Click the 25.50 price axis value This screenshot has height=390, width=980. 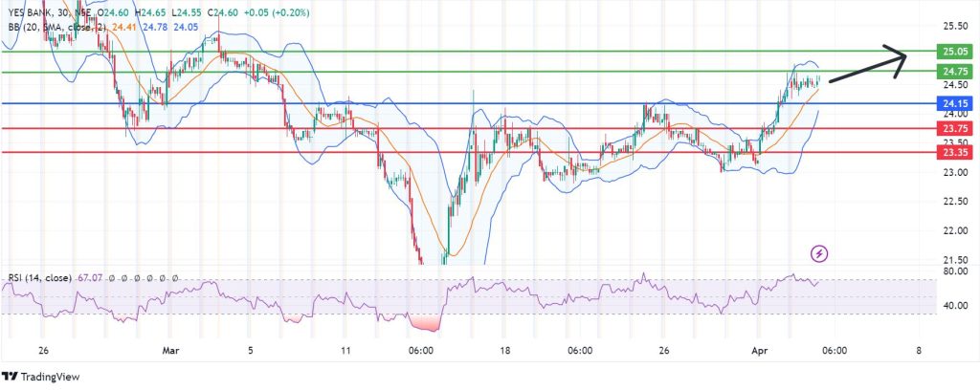coord(954,26)
